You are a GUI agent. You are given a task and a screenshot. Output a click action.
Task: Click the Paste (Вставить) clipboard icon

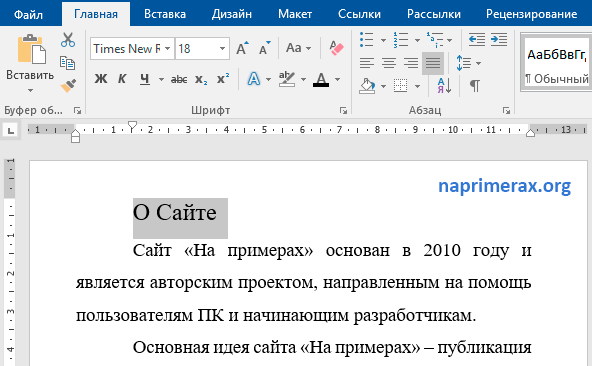pos(31,49)
